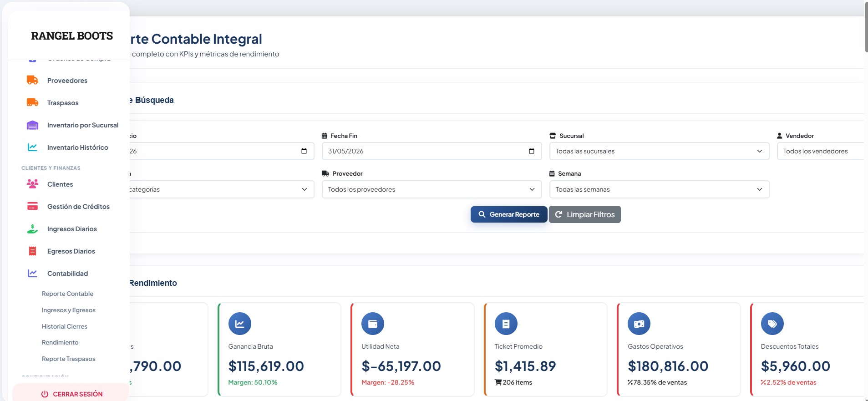The height and width of the screenshot is (401, 868).
Task: Click the Ingresos Diarios money hand icon
Action: point(32,228)
